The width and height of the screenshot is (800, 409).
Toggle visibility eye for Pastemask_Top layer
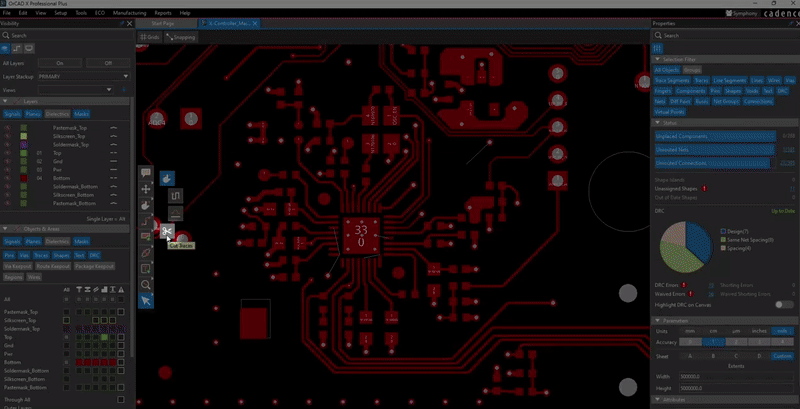[8, 128]
